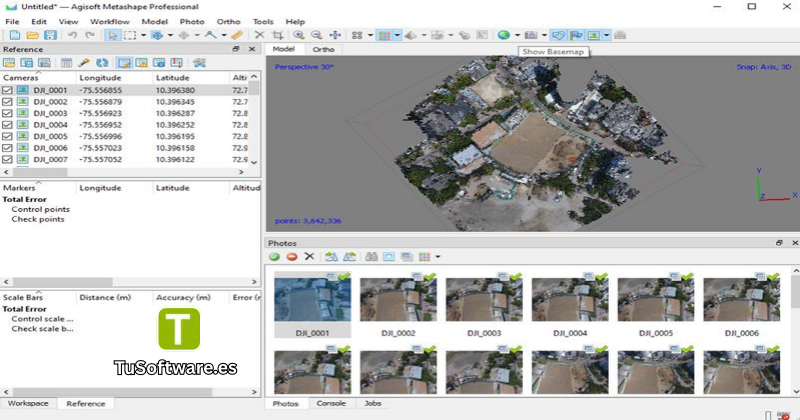This screenshot has width=800, height=420.
Task: Activate the Move Region tool
Action: [157, 35]
